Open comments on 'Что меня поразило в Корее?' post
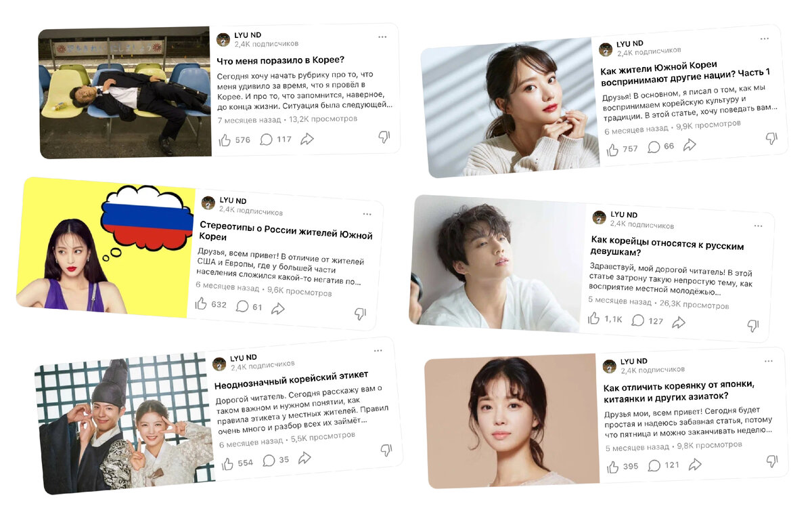 [x=267, y=140]
